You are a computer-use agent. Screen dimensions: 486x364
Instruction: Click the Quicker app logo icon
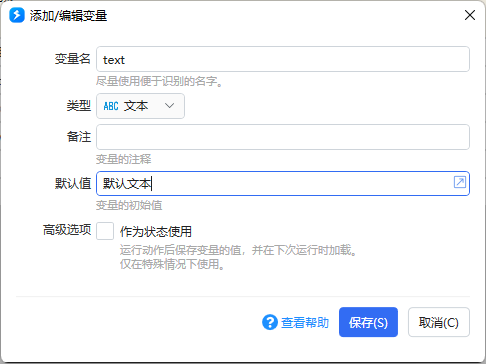click(17, 15)
